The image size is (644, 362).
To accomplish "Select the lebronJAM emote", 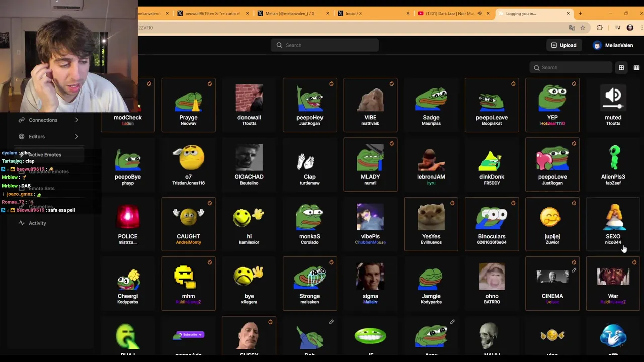I will pyautogui.click(x=431, y=165).
